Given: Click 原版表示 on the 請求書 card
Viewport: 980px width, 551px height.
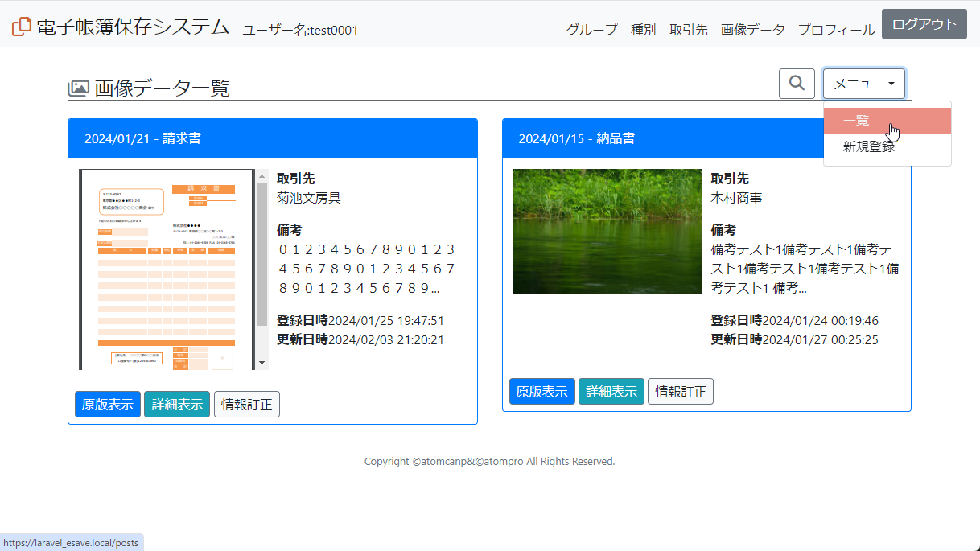Looking at the screenshot, I should click(x=108, y=405).
